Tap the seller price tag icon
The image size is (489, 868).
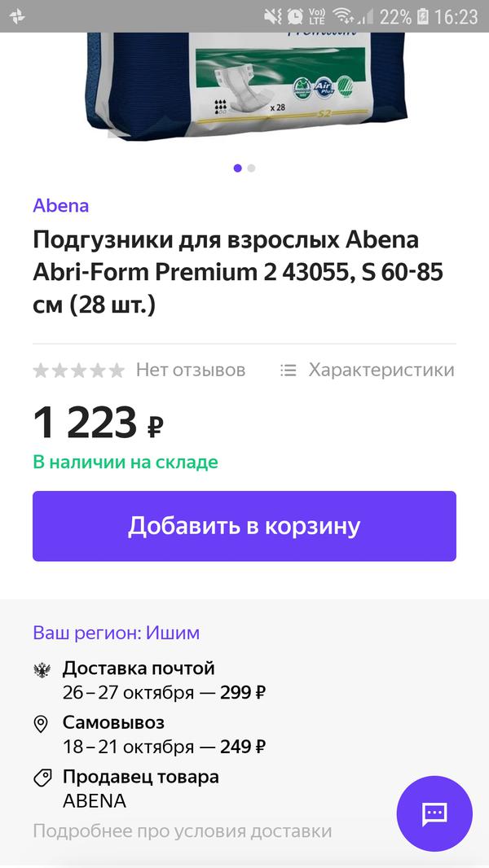click(x=42, y=778)
